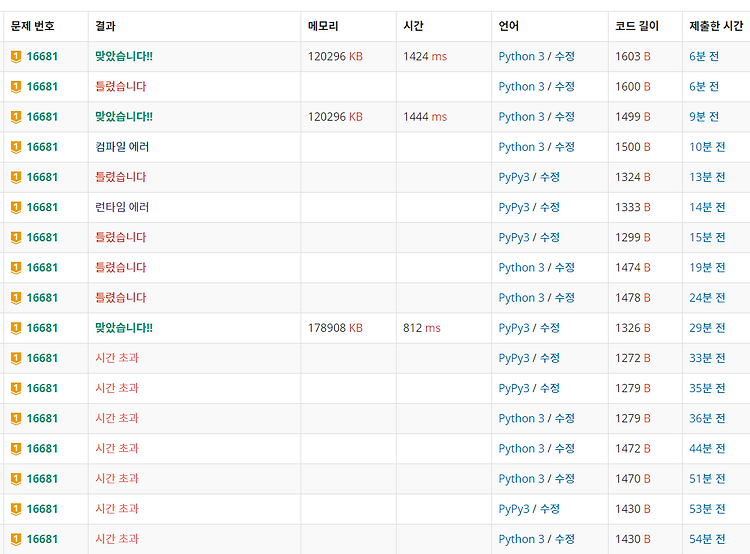Click the tier badge in the 1478 B row
The height and width of the screenshot is (554, 750).
click(x=16, y=298)
